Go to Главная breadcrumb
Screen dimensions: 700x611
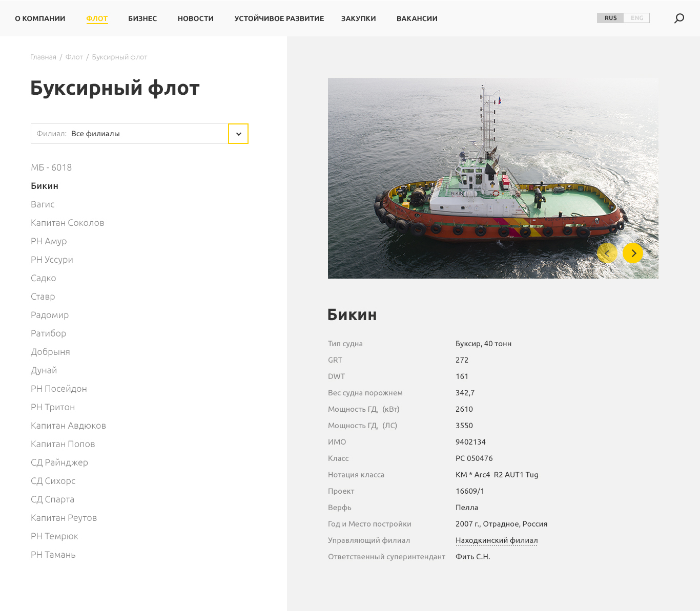(x=43, y=57)
